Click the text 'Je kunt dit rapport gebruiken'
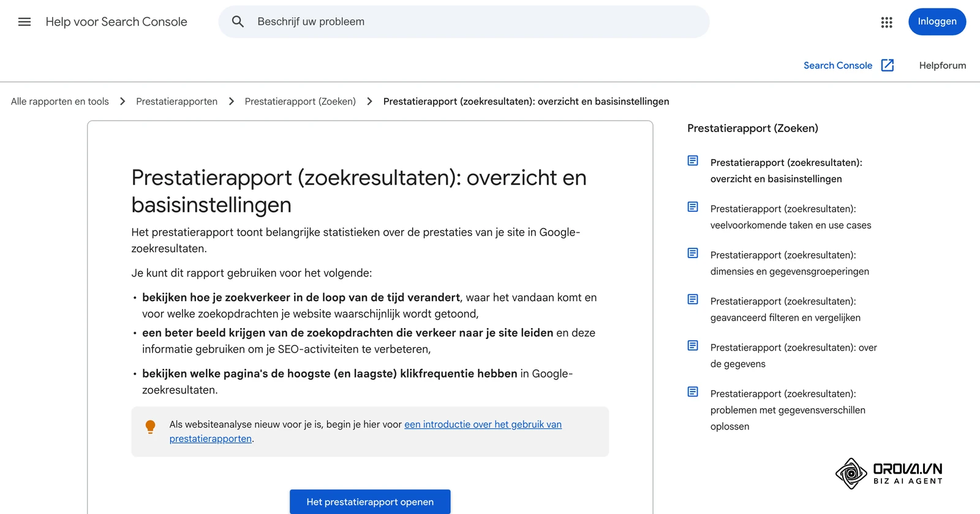This screenshot has height=514, width=980. 206,273
